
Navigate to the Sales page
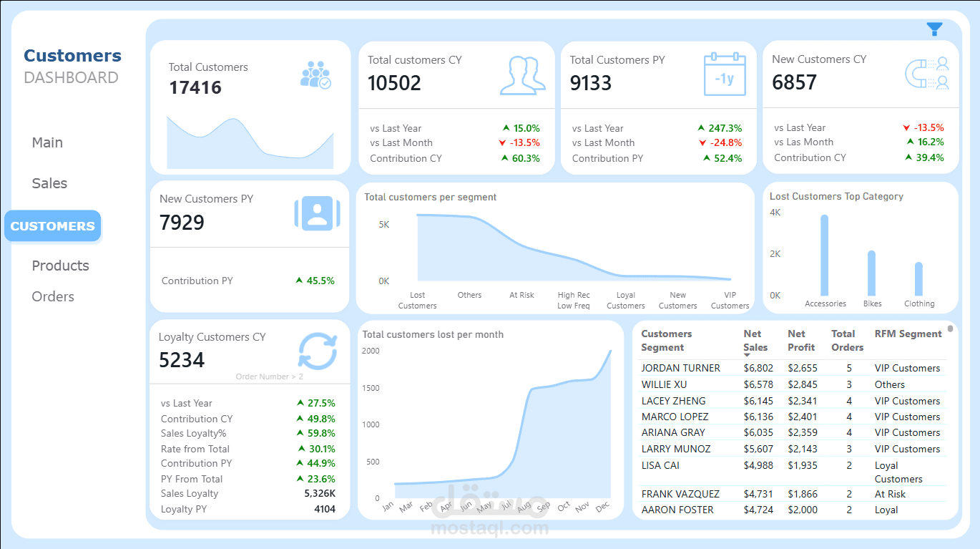[49, 183]
